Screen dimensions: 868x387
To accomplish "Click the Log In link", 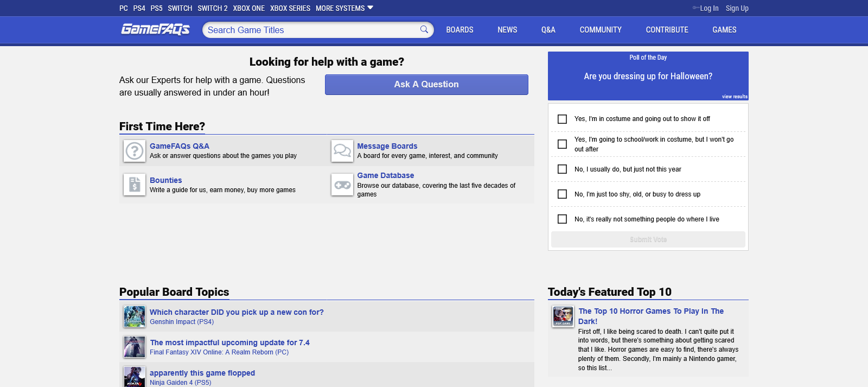I will (x=709, y=8).
